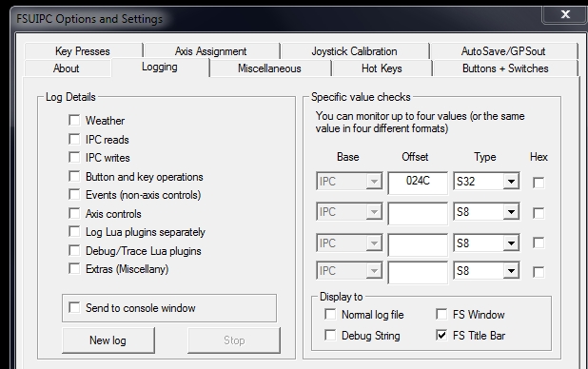Go to Joystick Calibration tab
588x369 pixels.
(354, 51)
